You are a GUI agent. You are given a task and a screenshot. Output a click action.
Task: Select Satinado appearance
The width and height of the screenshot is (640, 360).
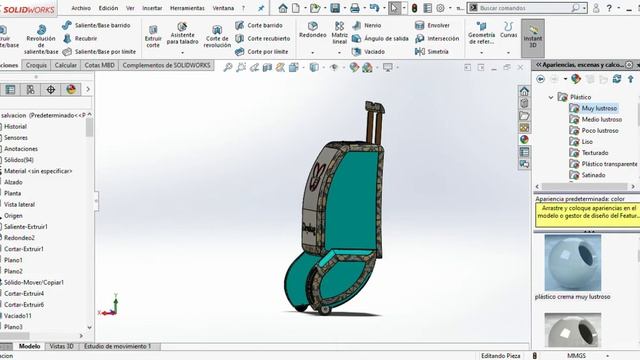pos(593,175)
